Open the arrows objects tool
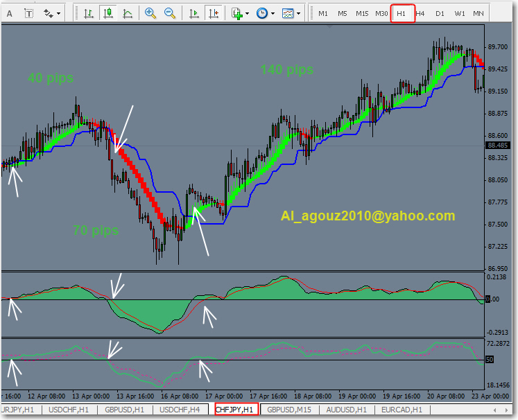This screenshot has width=518, height=420. (x=49, y=14)
